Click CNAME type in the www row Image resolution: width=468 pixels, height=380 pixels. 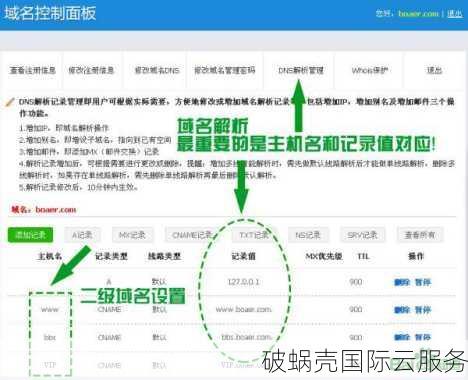(x=109, y=309)
